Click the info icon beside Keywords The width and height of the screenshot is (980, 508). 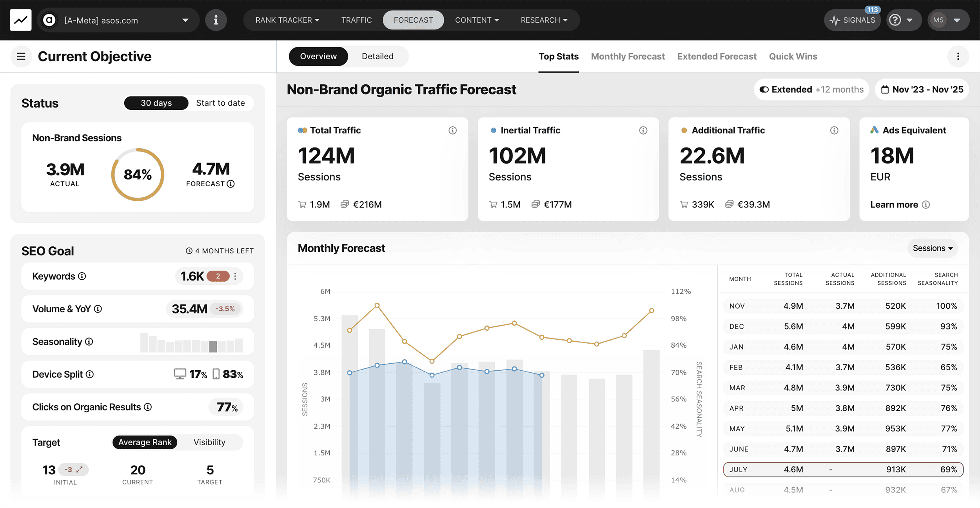click(82, 276)
